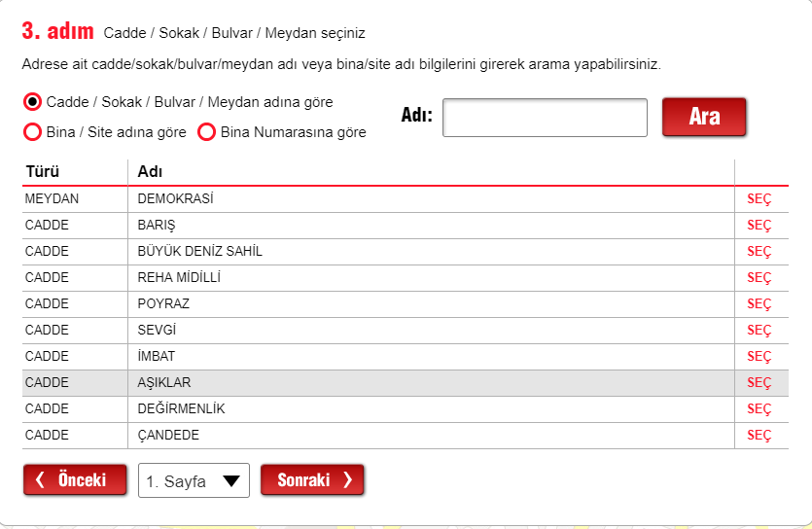
Task: Click the Türü column header
Action: coord(43,171)
